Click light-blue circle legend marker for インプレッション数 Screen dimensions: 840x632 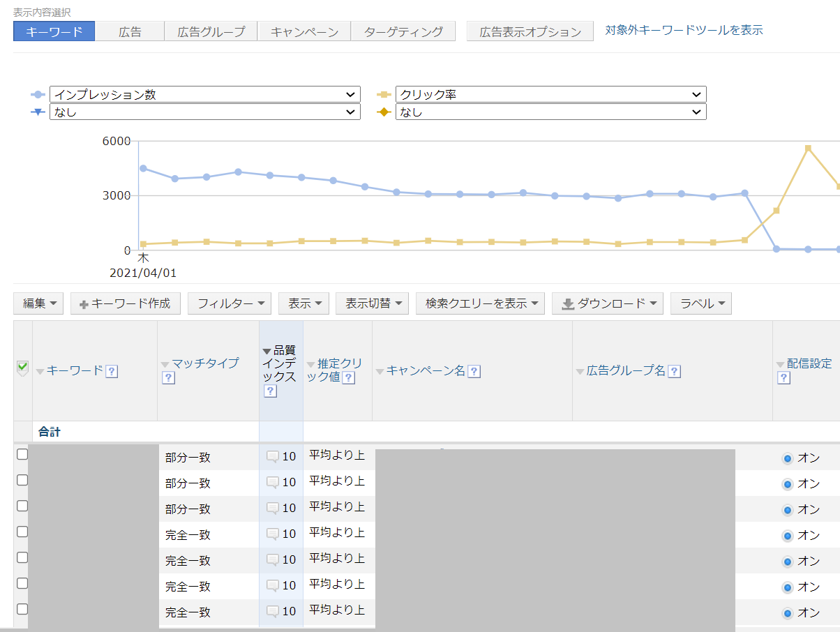click(x=38, y=94)
